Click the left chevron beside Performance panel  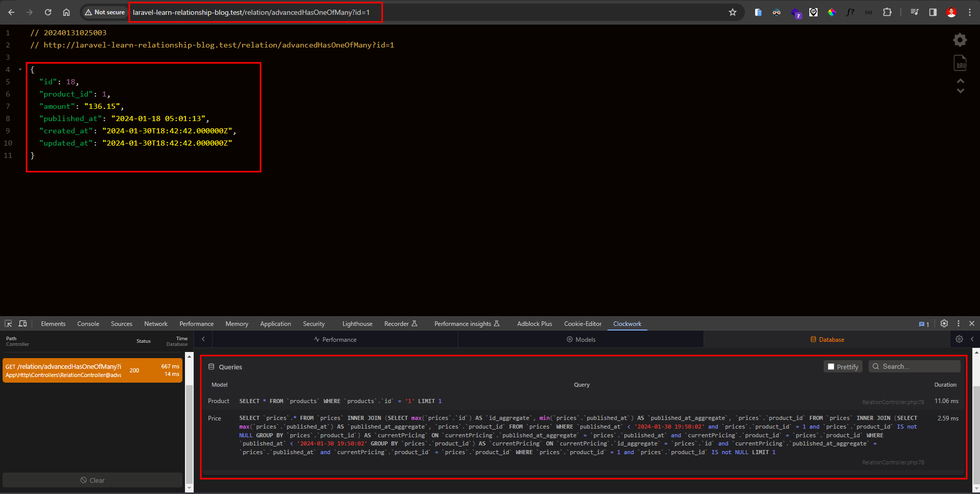pyautogui.click(x=203, y=339)
